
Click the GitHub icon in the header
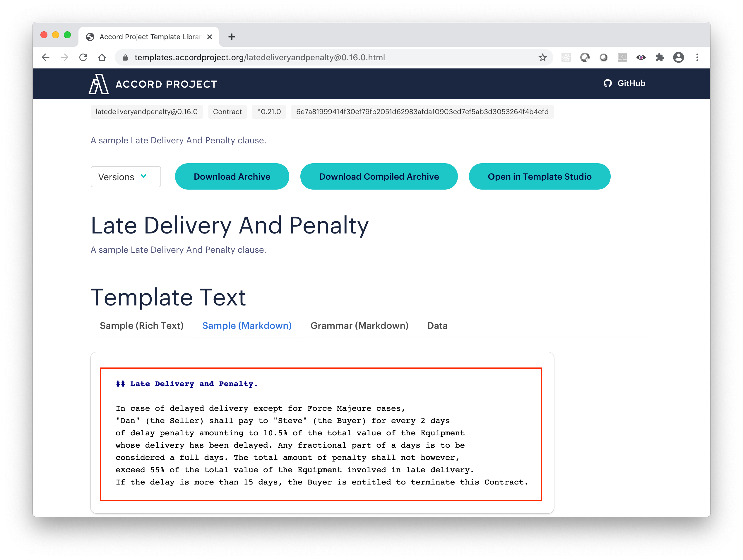(x=608, y=83)
